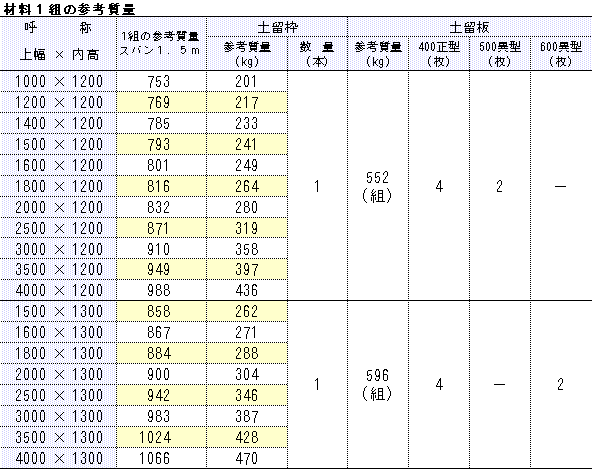Select the 769 total mass cell
593x470 pixels.
click(161, 102)
